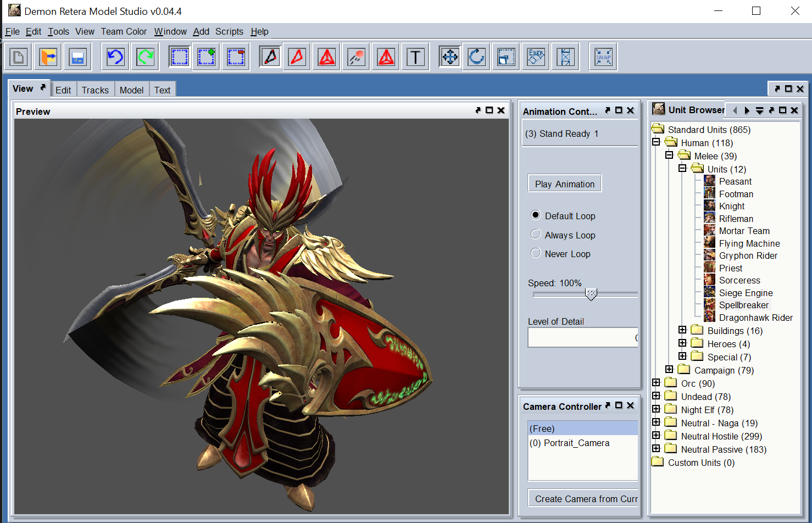This screenshot has height=523, width=812.
Task: Open the File menu
Action: 12,31
